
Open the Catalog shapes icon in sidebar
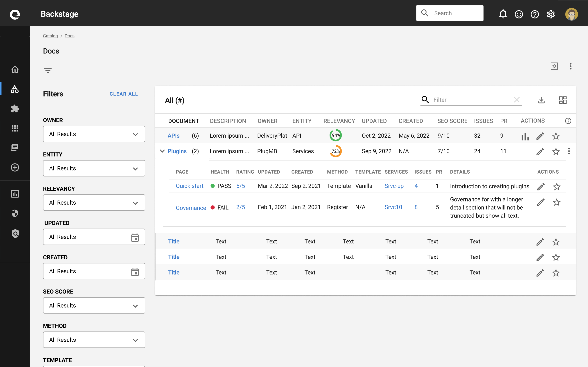(15, 89)
